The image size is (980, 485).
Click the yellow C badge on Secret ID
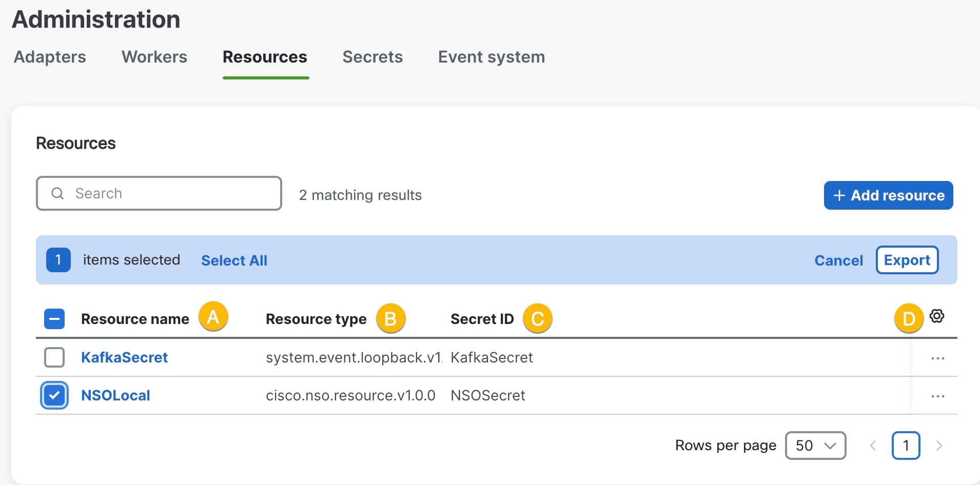click(x=537, y=318)
